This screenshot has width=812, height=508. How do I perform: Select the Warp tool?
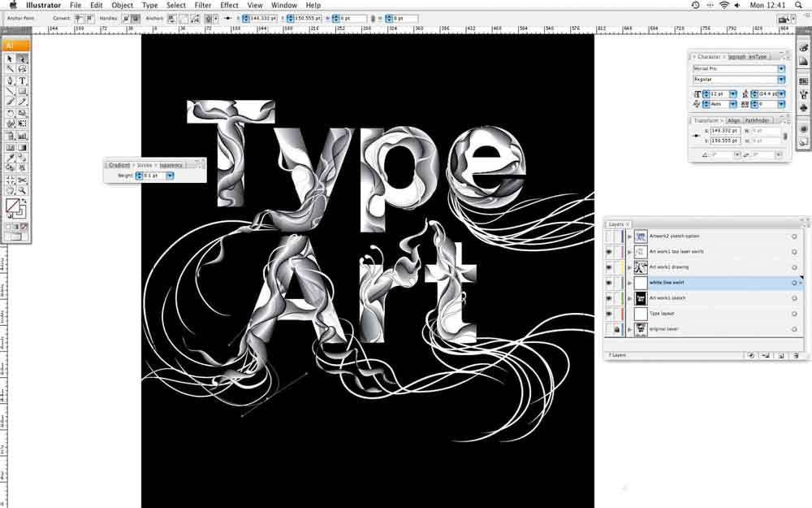tap(10, 124)
